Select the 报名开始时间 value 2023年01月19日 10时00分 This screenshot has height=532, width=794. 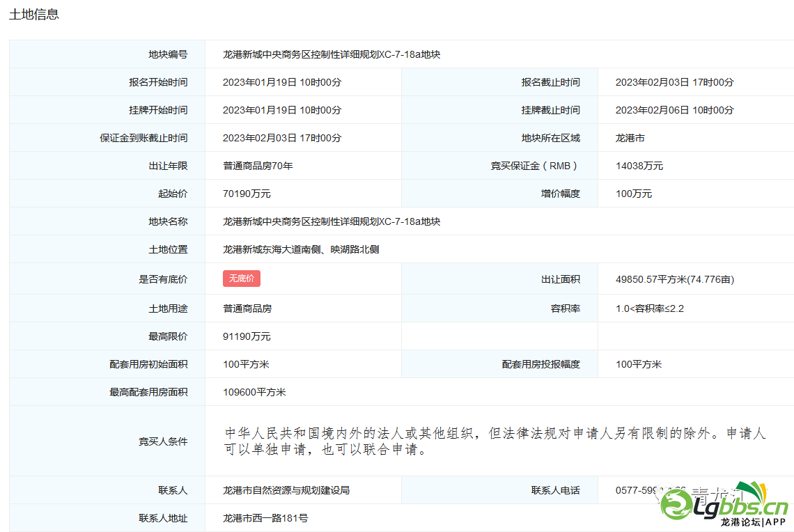282,82
